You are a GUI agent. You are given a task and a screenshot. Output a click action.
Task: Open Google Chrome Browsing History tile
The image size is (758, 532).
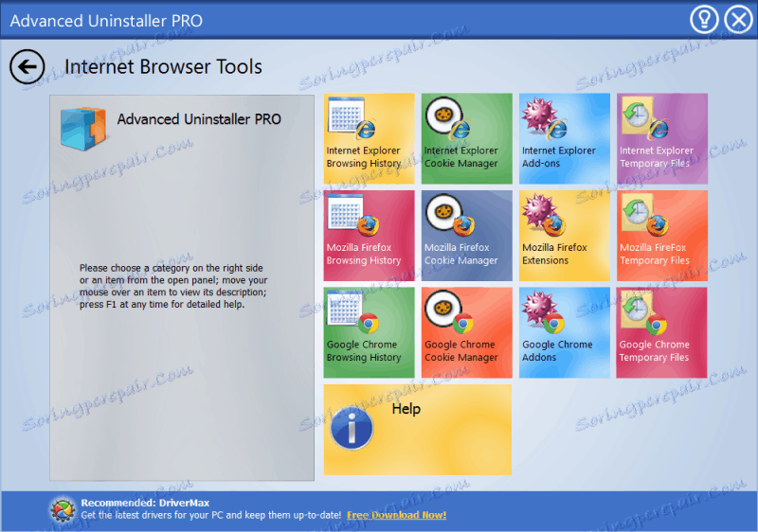pyautogui.click(x=369, y=332)
